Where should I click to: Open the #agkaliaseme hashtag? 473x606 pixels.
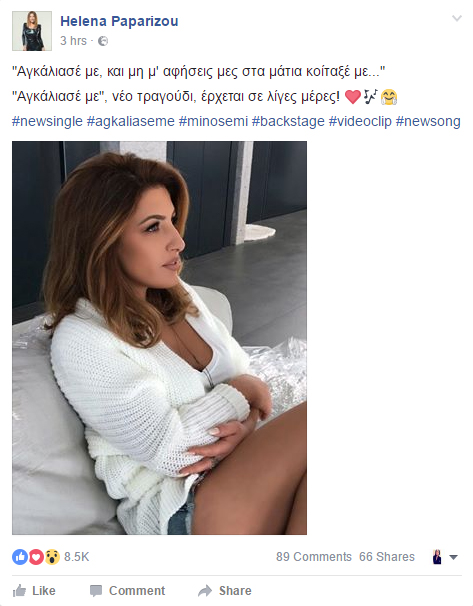click(x=131, y=121)
